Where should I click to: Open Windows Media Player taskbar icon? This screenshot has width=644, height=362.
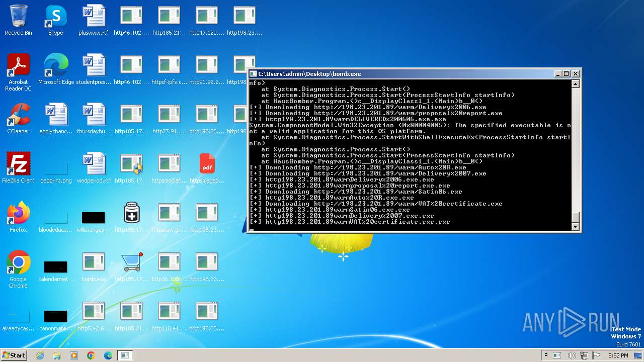click(x=74, y=355)
